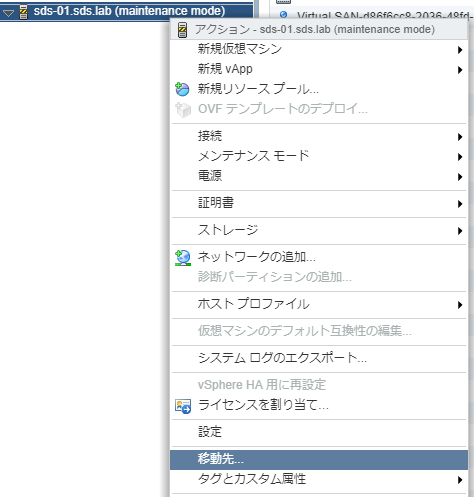
Task: Open 設定 menu entry
Action: click(319, 432)
